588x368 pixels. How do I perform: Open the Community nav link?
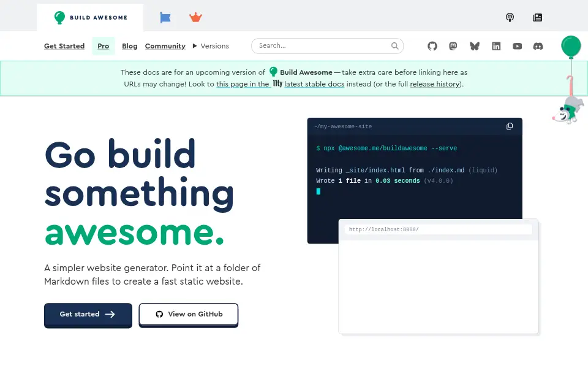pos(165,46)
